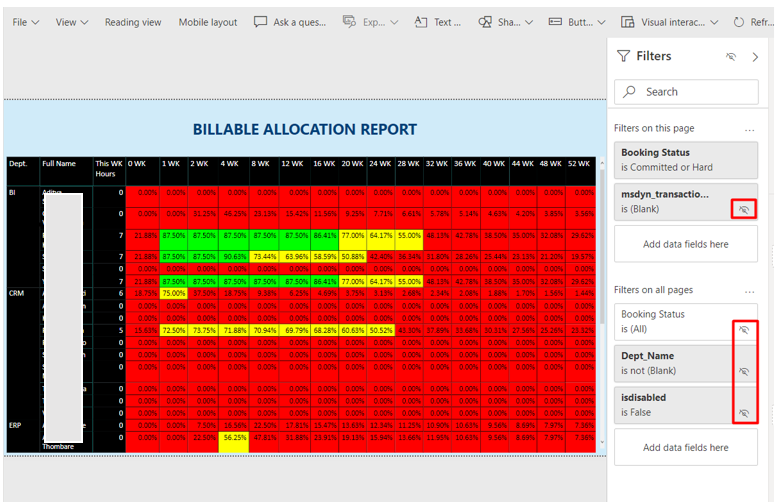Open the isdisabled filter card

[686, 405]
